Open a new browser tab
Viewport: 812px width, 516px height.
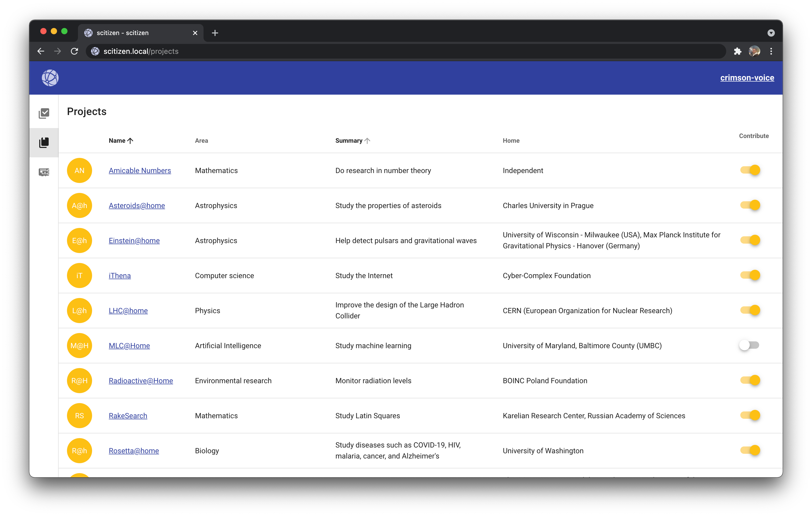pyautogui.click(x=215, y=33)
